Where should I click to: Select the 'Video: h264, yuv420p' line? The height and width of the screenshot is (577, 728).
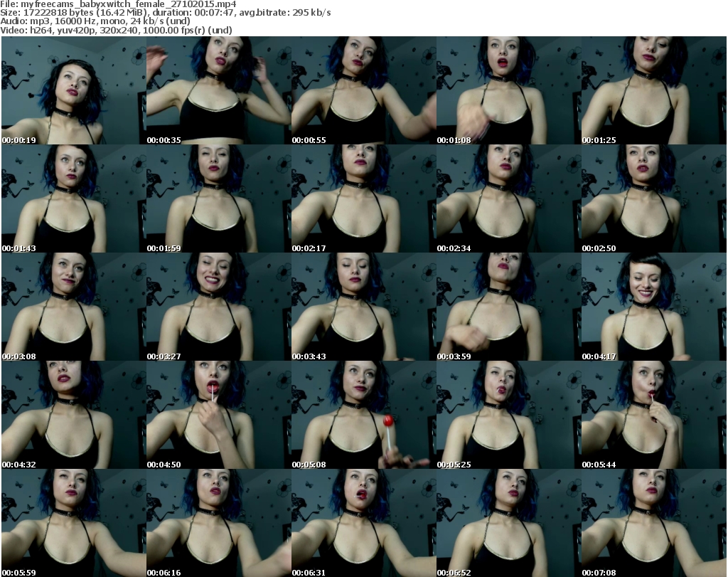pos(116,30)
